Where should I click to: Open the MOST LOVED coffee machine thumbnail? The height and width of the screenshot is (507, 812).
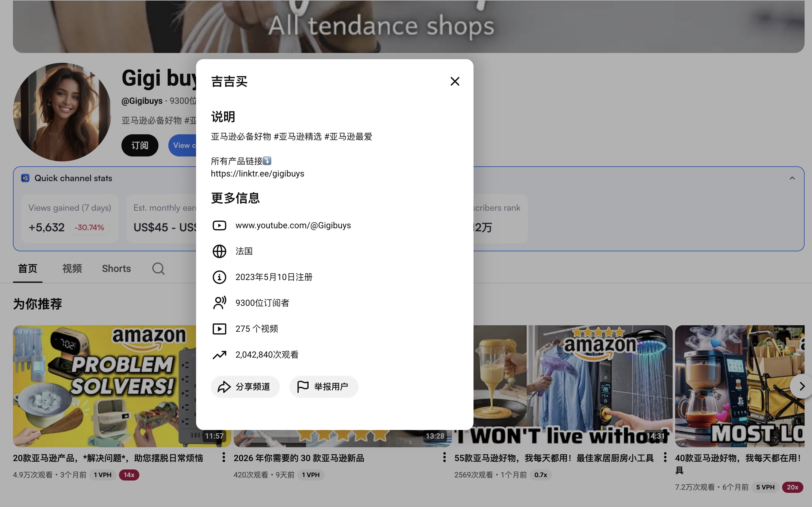[x=740, y=386]
